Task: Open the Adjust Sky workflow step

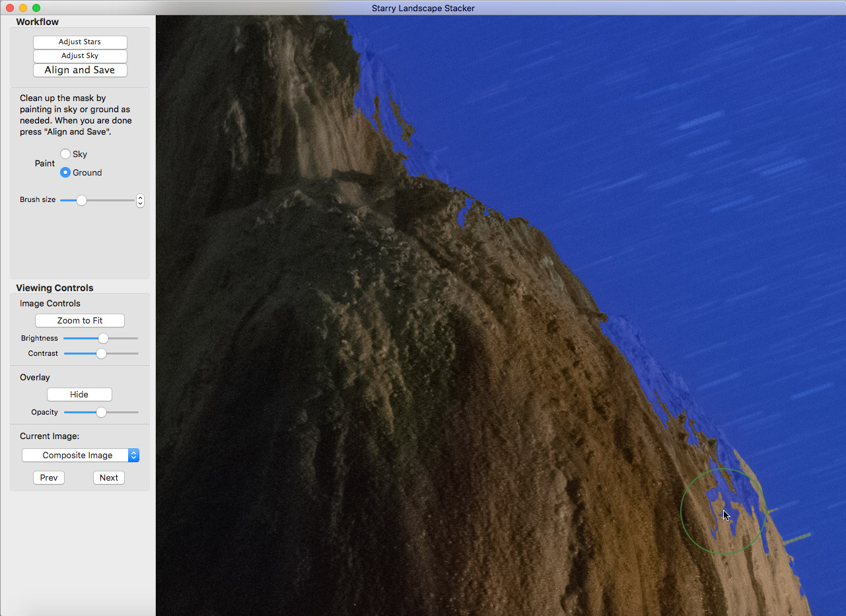Action: tap(80, 56)
